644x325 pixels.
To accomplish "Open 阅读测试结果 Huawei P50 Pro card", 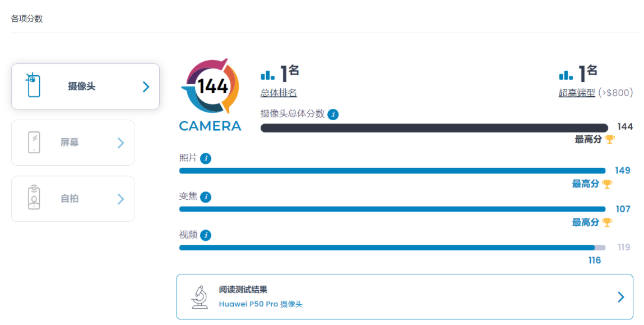I will click(x=404, y=297).
